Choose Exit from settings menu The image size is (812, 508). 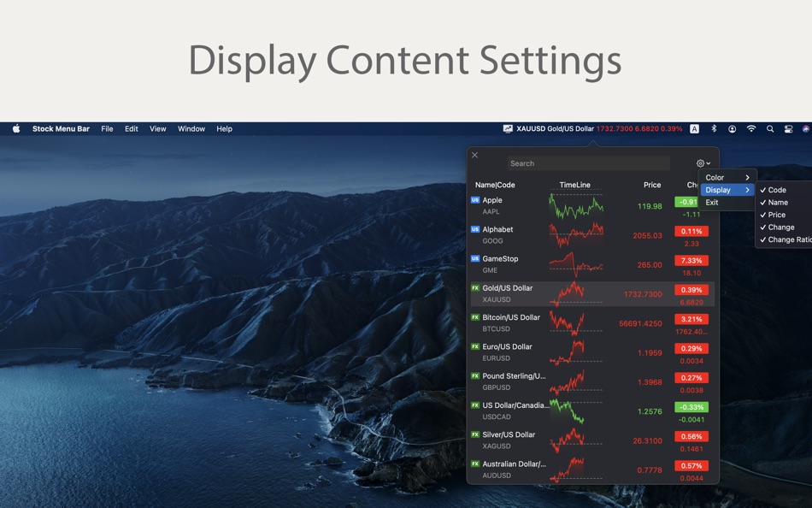point(727,202)
